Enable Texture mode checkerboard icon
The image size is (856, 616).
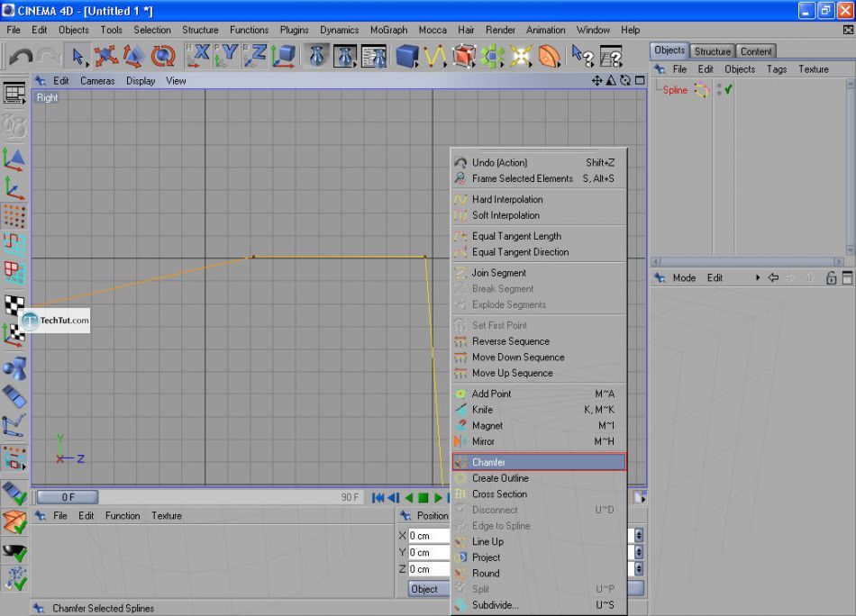click(x=14, y=304)
